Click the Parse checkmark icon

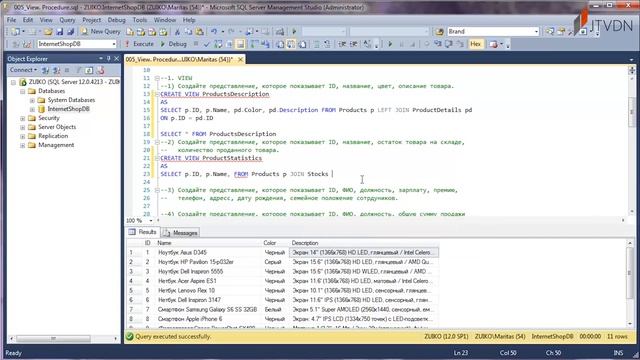click(207, 44)
